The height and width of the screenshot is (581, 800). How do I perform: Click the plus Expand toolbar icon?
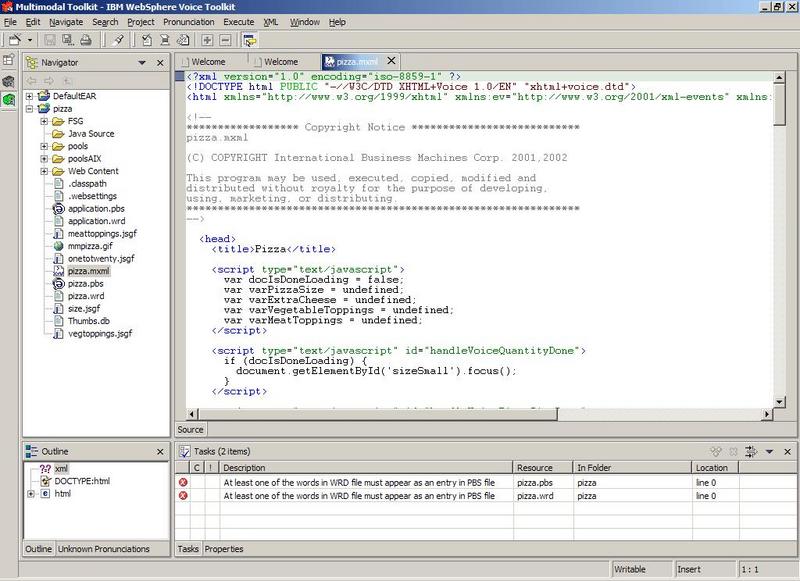click(x=207, y=40)
